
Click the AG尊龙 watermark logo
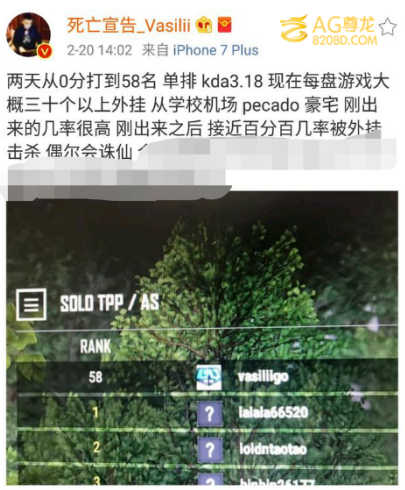tap(329, 29)
